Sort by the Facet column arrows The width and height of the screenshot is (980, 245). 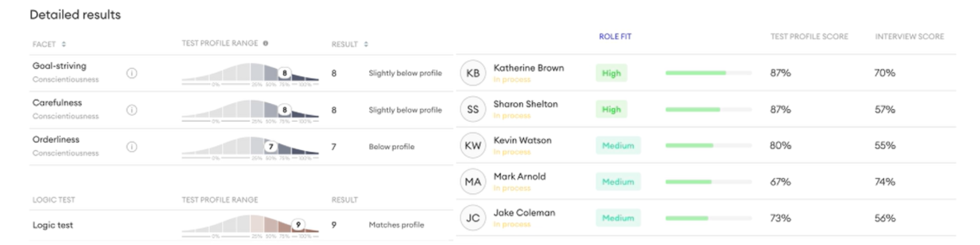[64, 44]
